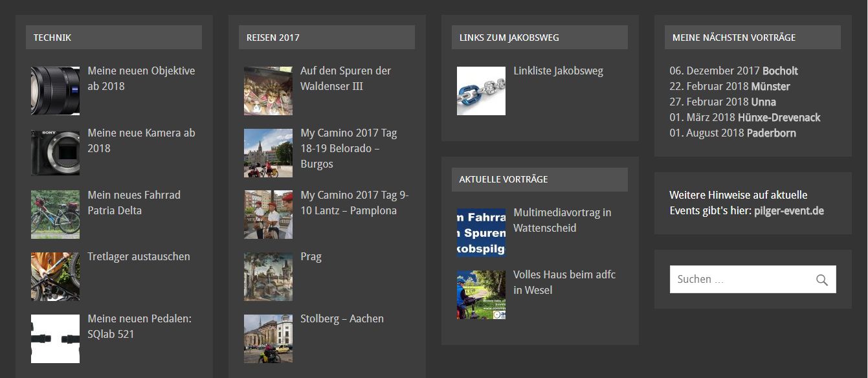Click the magnifier icon to start search
This screenshot has width=868, height=378.
[822, 279]
